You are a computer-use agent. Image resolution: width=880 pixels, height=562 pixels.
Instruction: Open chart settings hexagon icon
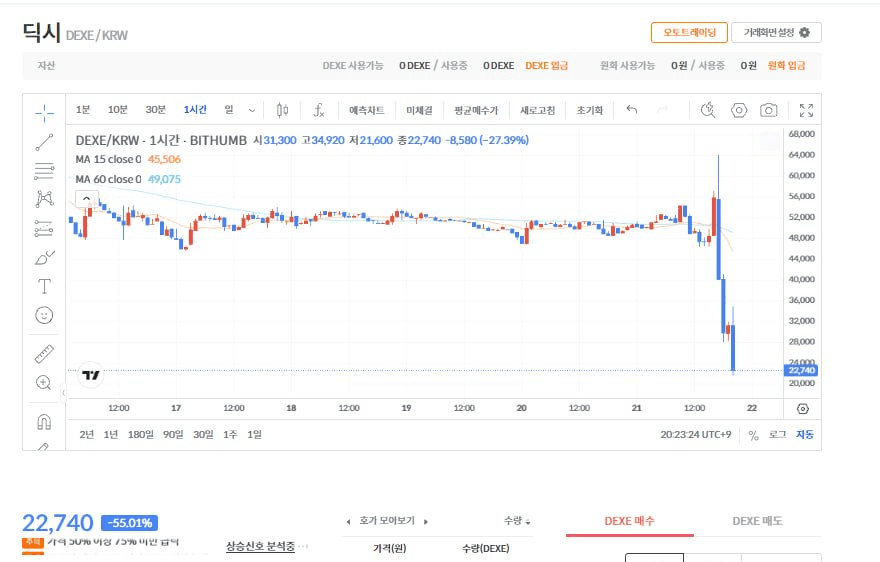(x=739, y=110)
